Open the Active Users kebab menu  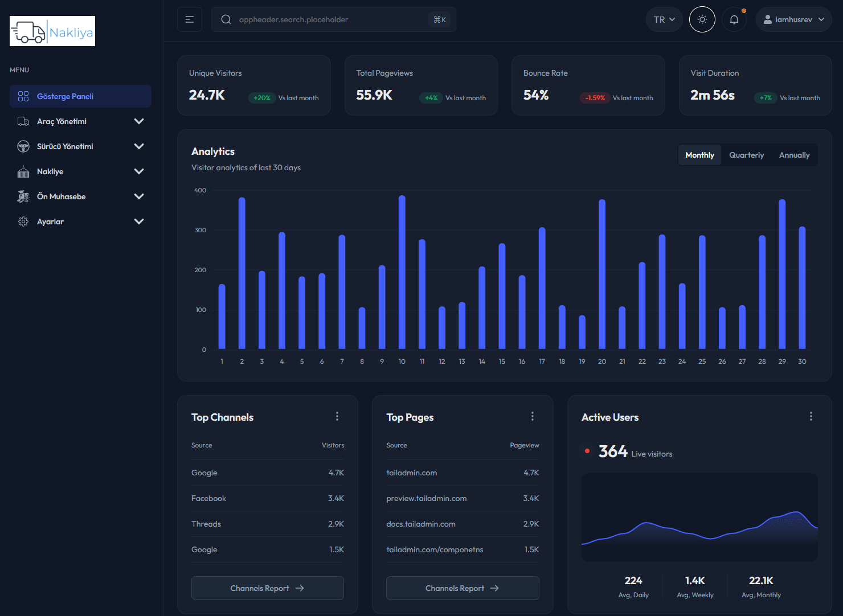tap(811, 416)
